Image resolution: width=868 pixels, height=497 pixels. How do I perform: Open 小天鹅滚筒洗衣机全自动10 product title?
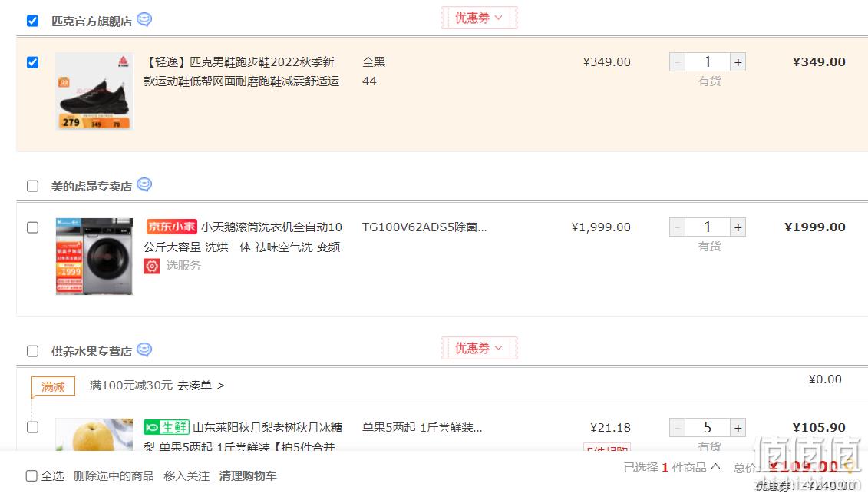tap(243, 237)
